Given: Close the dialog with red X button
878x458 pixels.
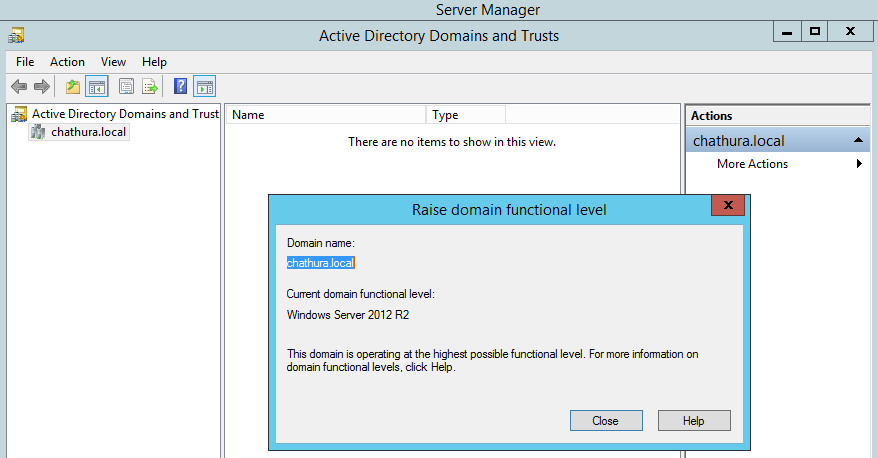Looking at the screenshot, I should [728, 205].
